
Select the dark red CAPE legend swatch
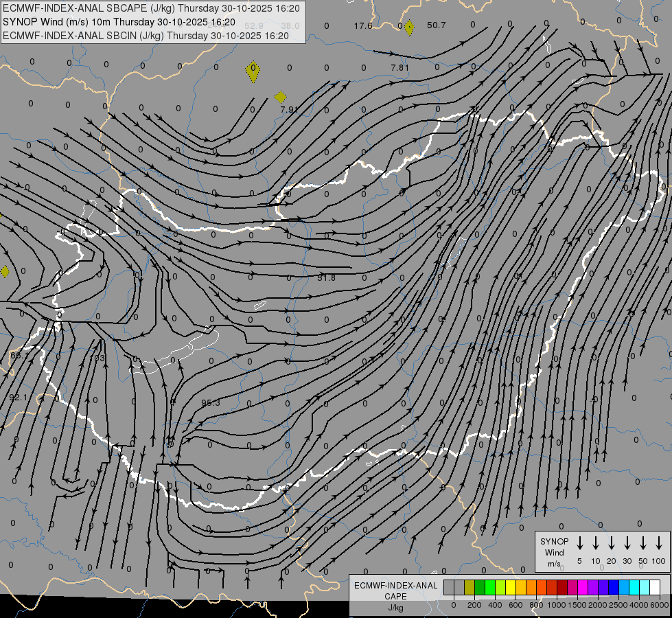tap(562, 588)
